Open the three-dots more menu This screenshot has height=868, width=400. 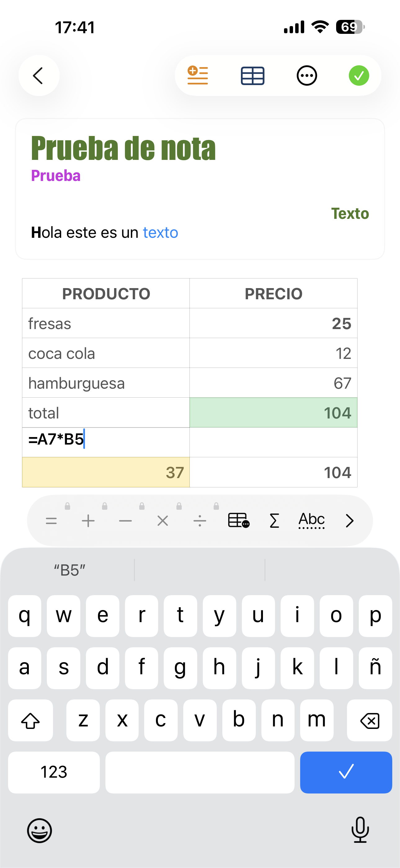(x=306, y=75)
